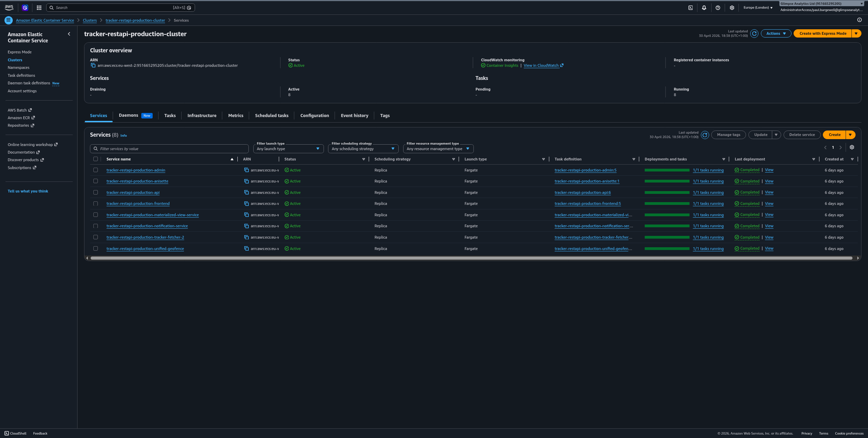This screenshot has height=438, width=868.
Task: Open task definition tracker-restapi-production-api:6
Action: click(x=583, y=192)
